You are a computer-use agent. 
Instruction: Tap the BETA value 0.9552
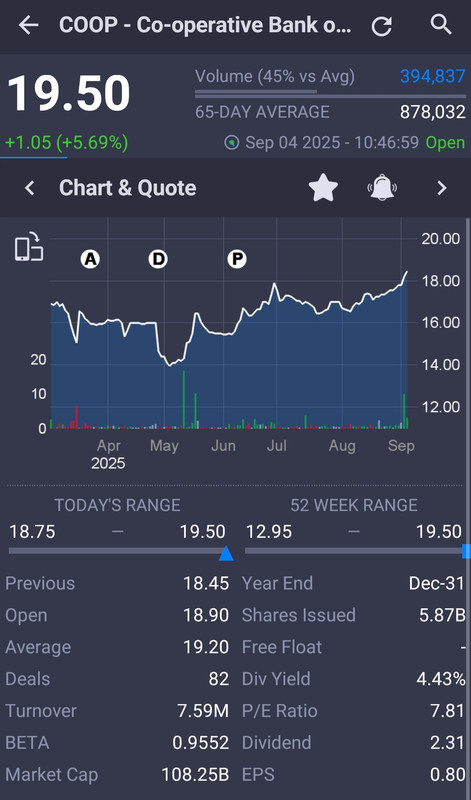(201, 743)
